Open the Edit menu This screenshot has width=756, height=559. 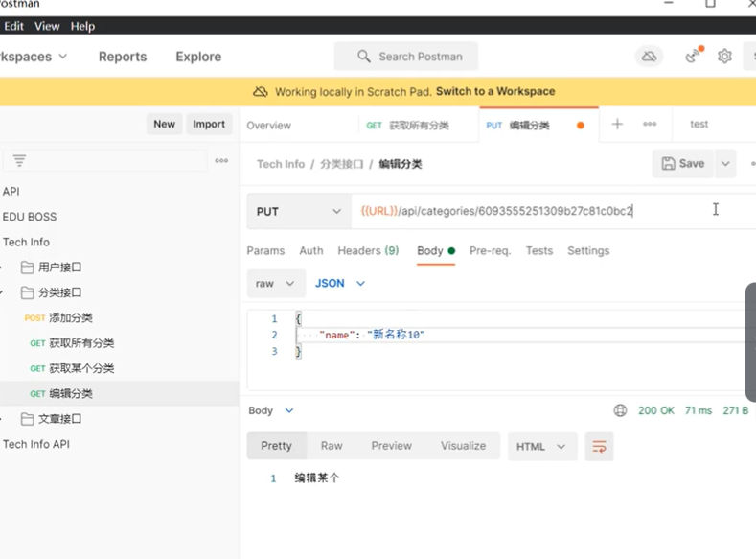(13, 26)
